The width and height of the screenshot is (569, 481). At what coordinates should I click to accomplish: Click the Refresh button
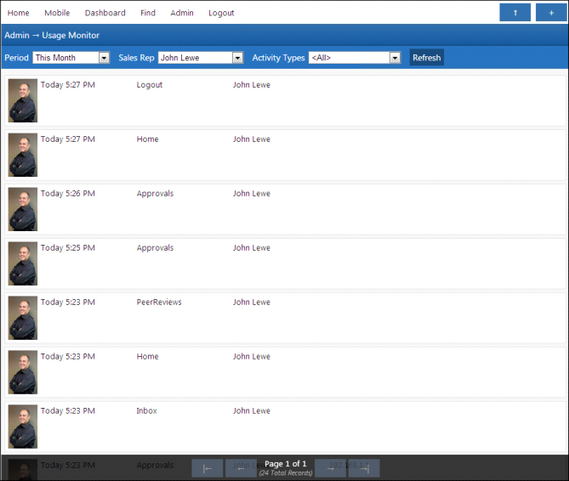tap(427, 58)
